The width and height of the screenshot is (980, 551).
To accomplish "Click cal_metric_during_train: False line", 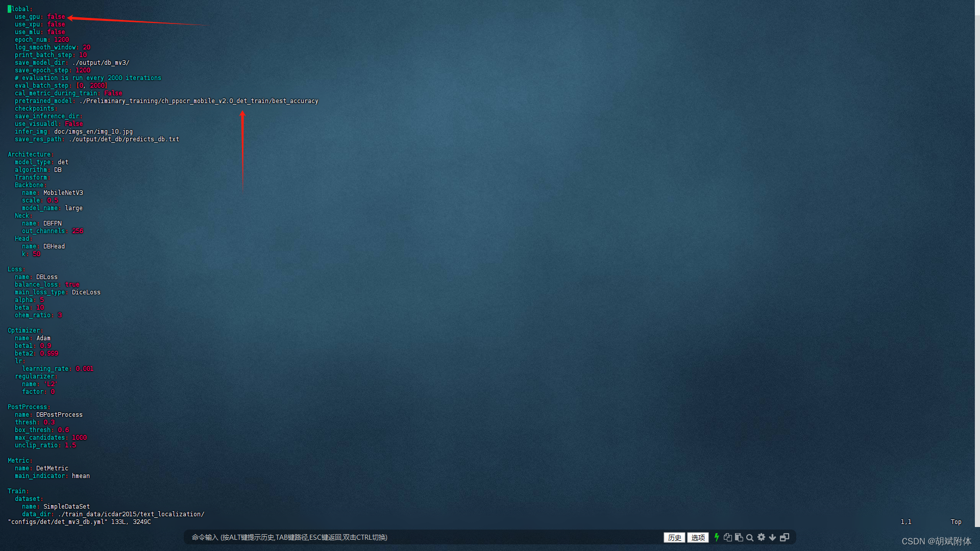I will click(68, 93).
